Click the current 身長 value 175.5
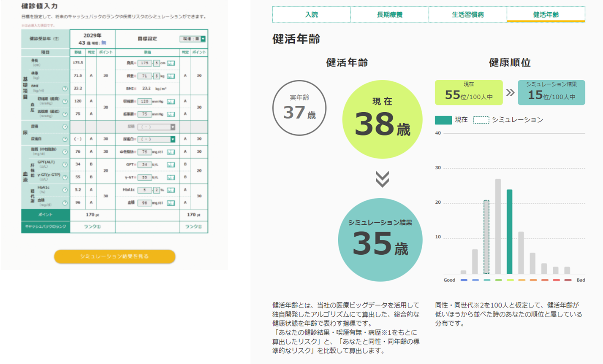 78,62
